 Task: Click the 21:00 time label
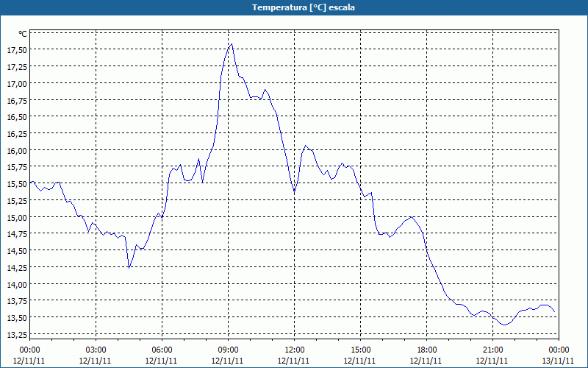coord(492,350)
